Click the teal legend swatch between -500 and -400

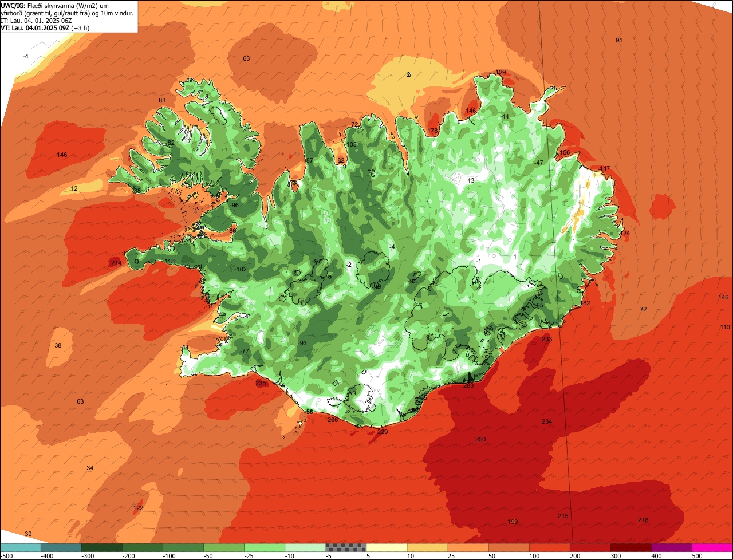tap(21, 547)
